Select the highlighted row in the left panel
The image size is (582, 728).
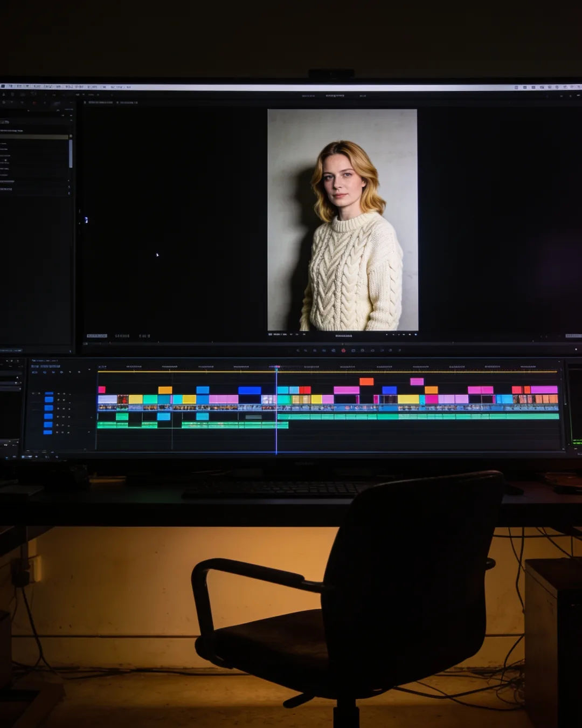(x=34, y=137)
